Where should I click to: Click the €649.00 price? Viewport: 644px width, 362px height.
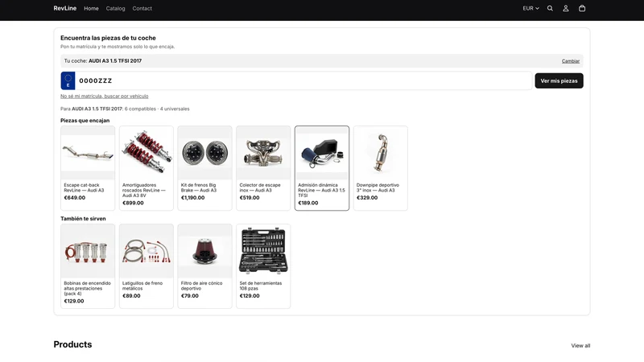(x=75, y=197)
